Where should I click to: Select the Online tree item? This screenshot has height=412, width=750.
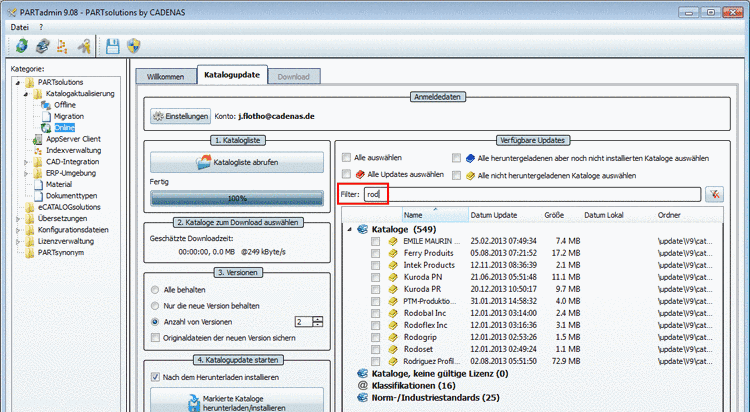point(65,128)
